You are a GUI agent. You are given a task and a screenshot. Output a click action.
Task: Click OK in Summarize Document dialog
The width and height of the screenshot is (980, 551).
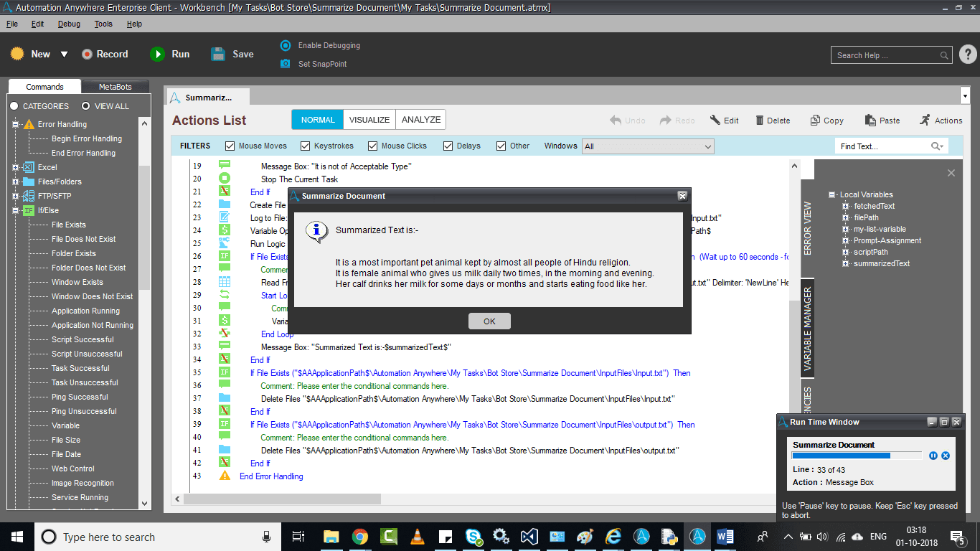pos(489,321)
